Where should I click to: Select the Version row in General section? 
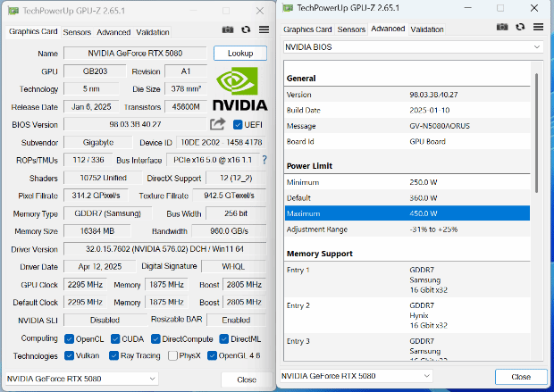tap(407, 95)
